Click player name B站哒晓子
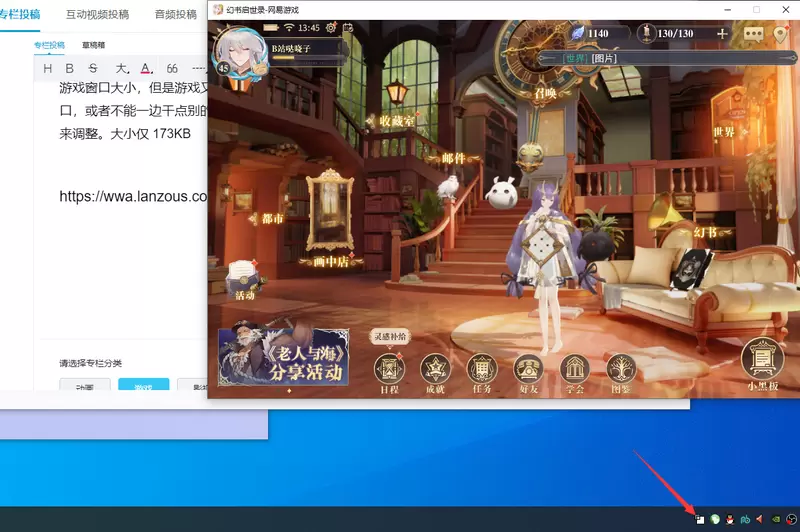The height and width of the screenshot is (532, 800). pos(291,48)
